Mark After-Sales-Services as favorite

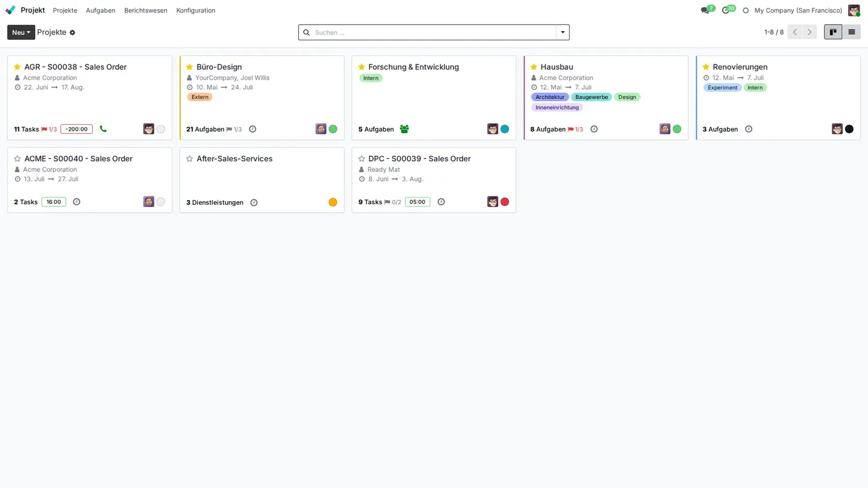(x=189, y=158)
